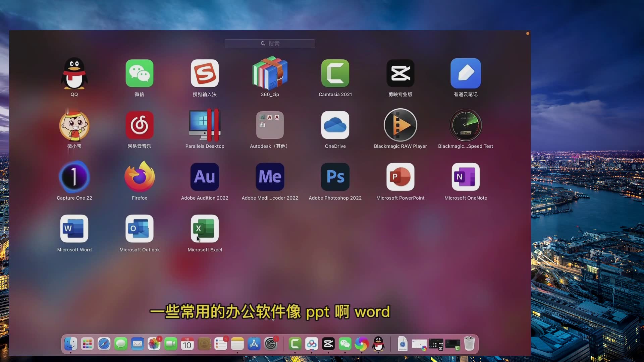The image size is (644, 362).
Task: Launch FaceTime from the Dock
Action: (x=171, y=344)
